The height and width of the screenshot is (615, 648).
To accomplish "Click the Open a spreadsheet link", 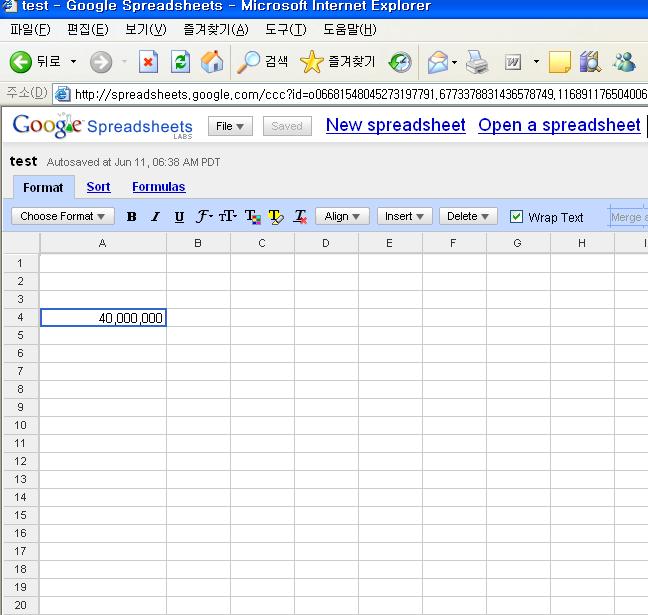I will [559, 125].
